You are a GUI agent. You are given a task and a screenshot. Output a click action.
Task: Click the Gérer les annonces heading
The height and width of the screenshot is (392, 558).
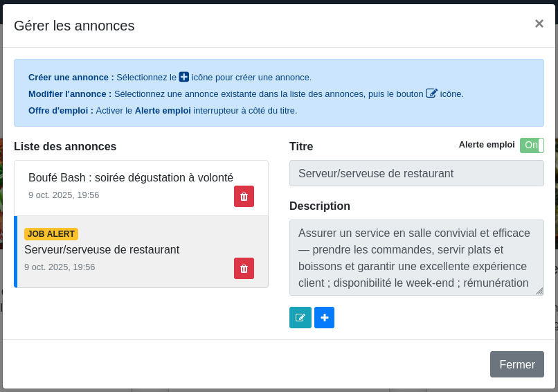74,26
